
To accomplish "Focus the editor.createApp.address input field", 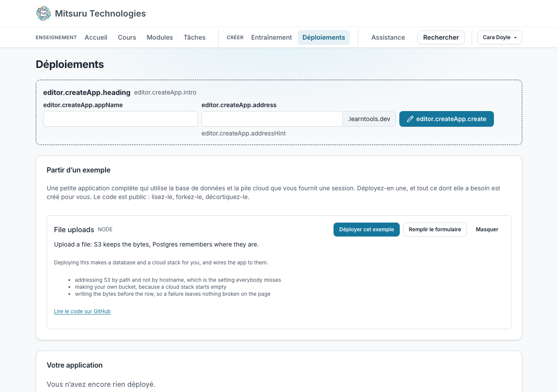I will coord(272,119).
